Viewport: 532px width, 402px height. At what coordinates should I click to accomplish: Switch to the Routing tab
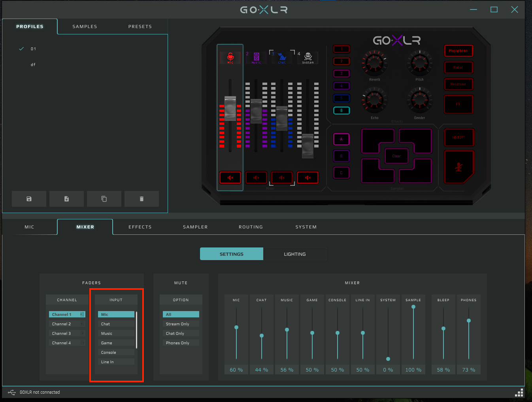pos(251,227)
